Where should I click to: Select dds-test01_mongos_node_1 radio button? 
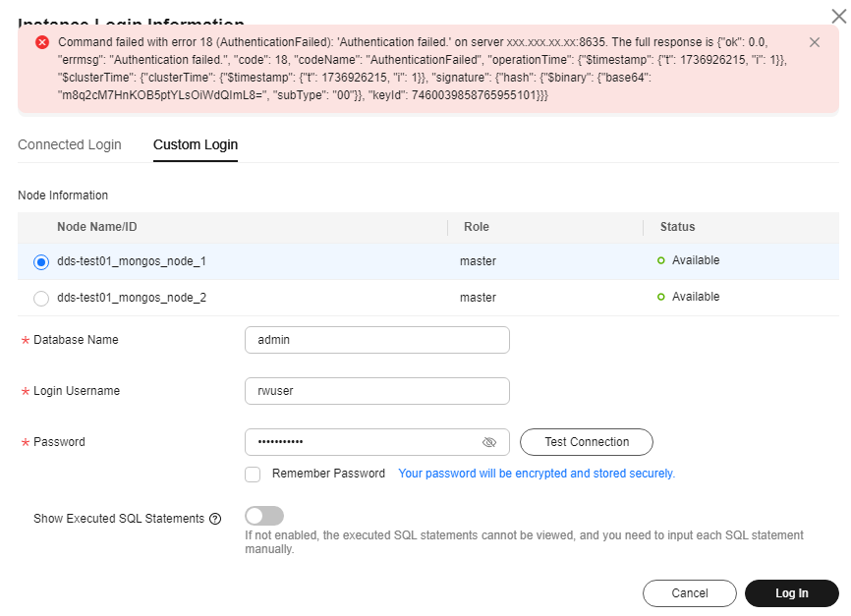point(41,262)
